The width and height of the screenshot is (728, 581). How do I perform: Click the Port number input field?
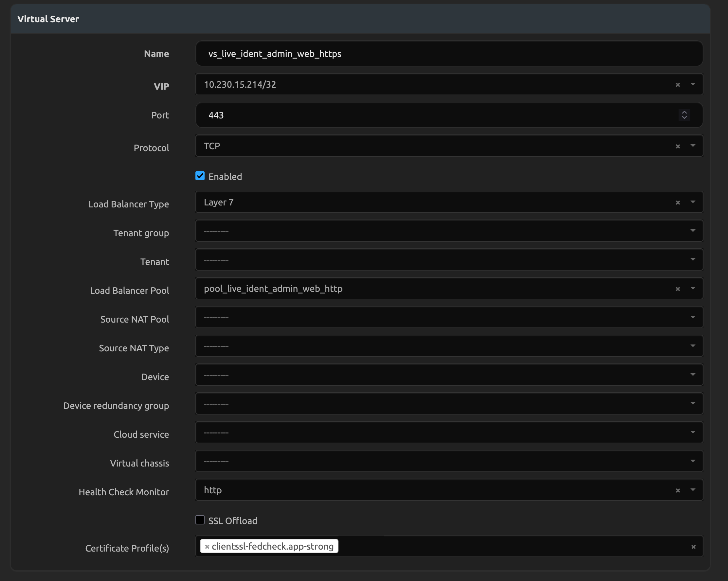[422, 115]
